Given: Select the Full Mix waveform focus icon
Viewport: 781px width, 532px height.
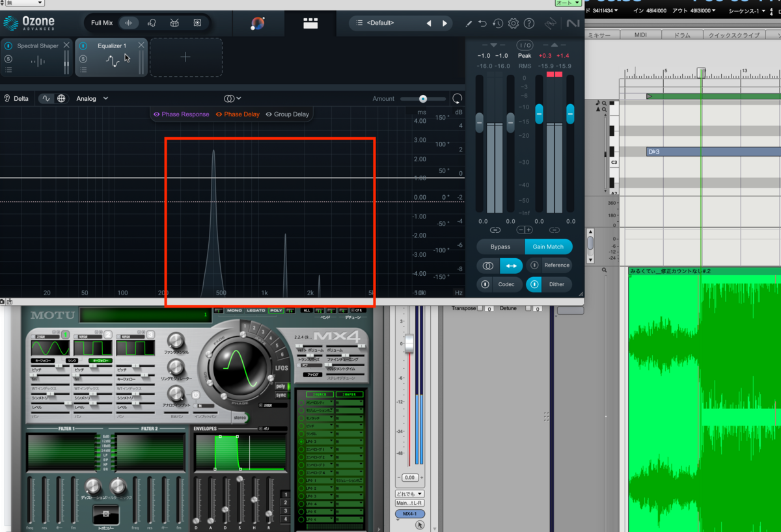Looking at the screenshot, I should [x=129, y=23].
